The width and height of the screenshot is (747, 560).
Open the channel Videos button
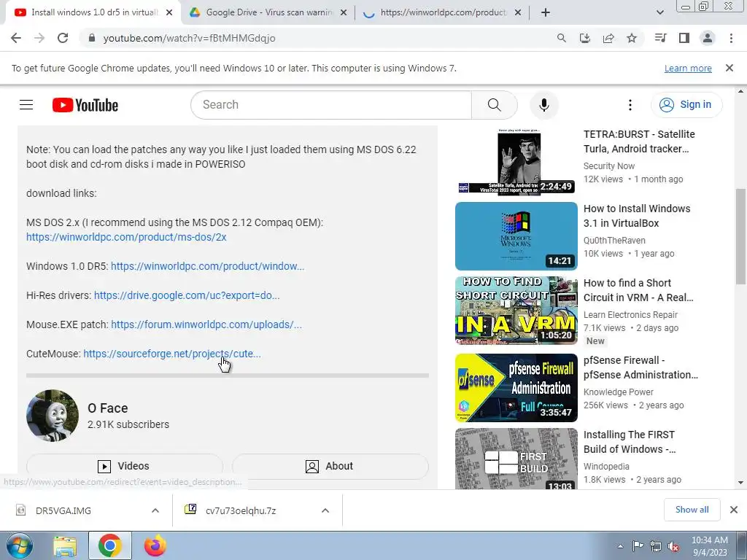(124, 466)
